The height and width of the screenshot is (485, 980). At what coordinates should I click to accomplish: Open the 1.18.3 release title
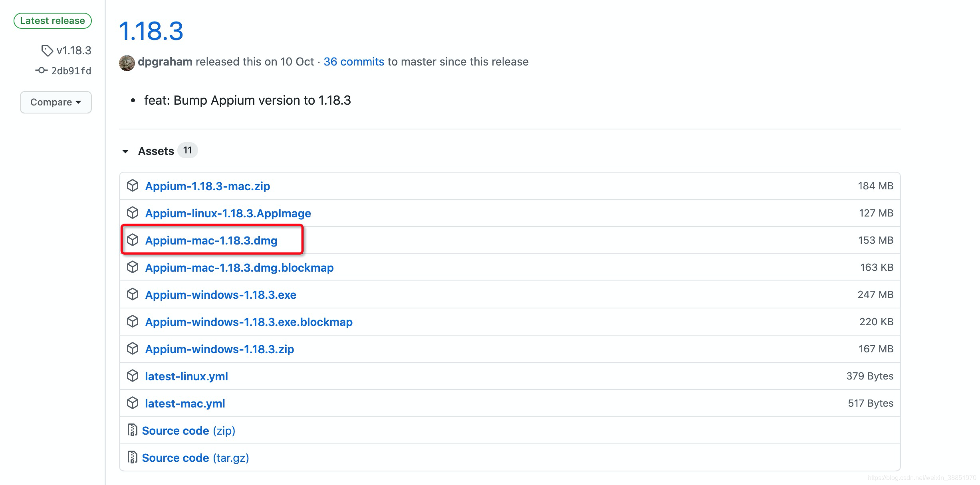(151, 31)
